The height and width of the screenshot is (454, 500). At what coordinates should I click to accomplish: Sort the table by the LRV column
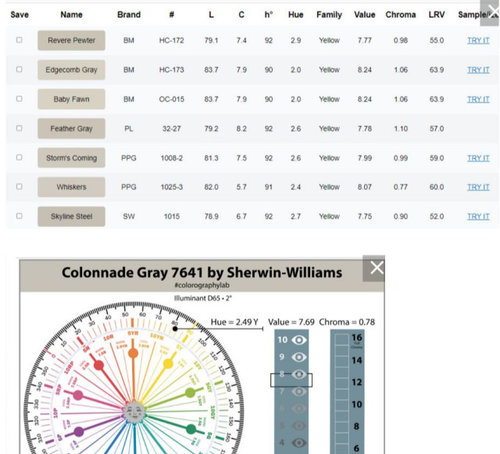point(436,15)
